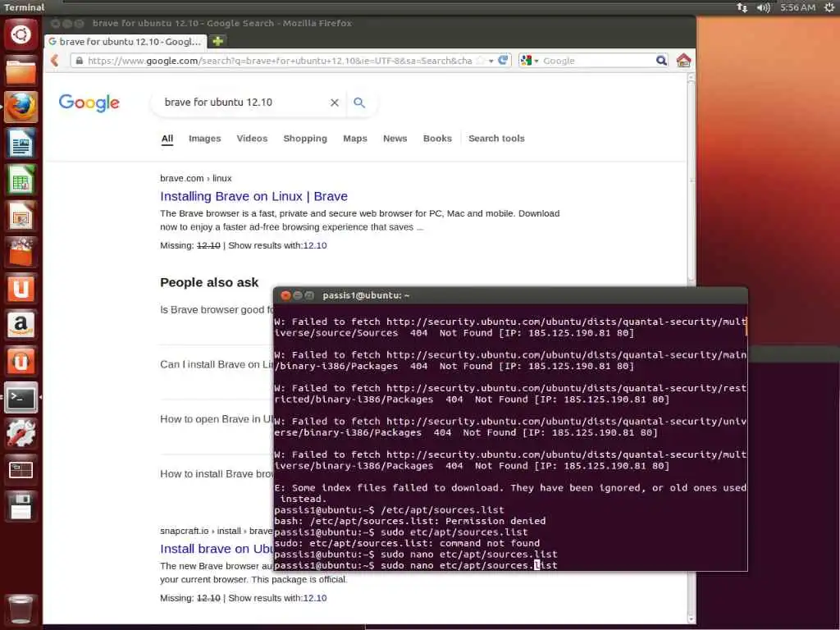
Task: Click the Firefox back arrow button
Action: tap(55, 61)
